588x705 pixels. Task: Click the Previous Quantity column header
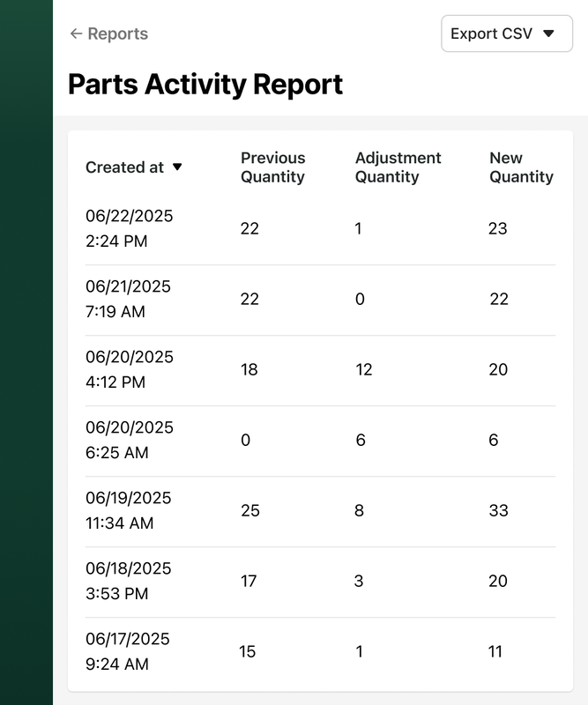(272, 167)
